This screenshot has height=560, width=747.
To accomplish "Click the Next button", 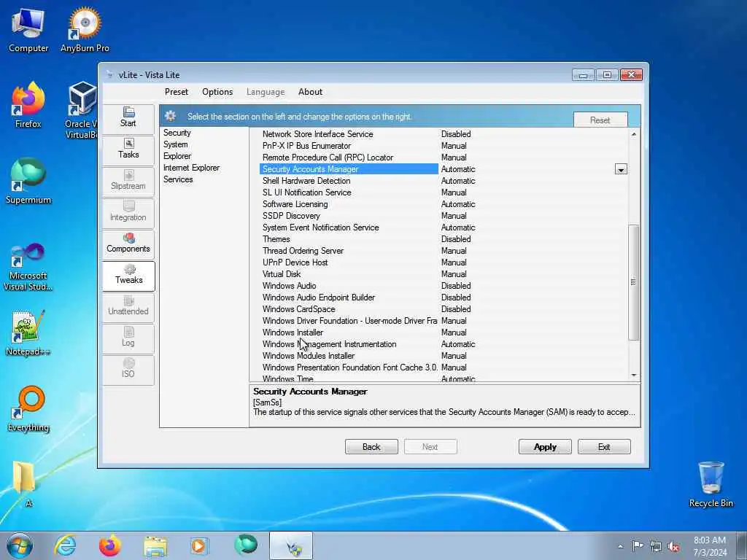I will 430,447.
